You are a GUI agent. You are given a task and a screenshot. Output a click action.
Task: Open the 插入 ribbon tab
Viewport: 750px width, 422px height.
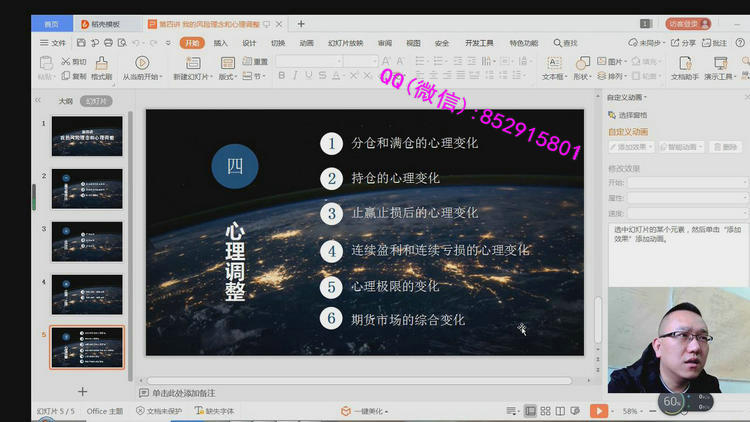220,43
